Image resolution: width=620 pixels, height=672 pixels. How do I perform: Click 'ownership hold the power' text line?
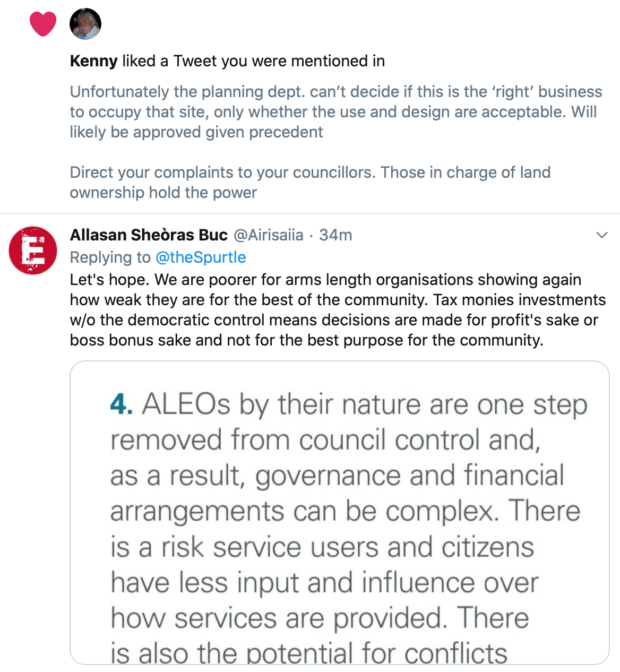coord(163,193)
